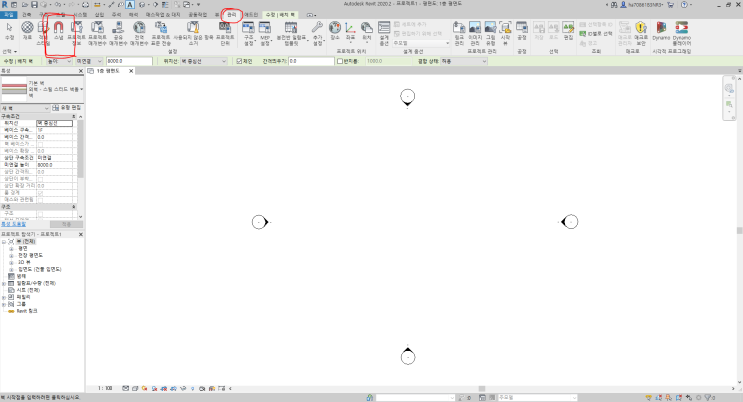Viewport: 743px width, 402px height.
Task: Expand the Families node in project browser
Action: [x=4, y=297]
